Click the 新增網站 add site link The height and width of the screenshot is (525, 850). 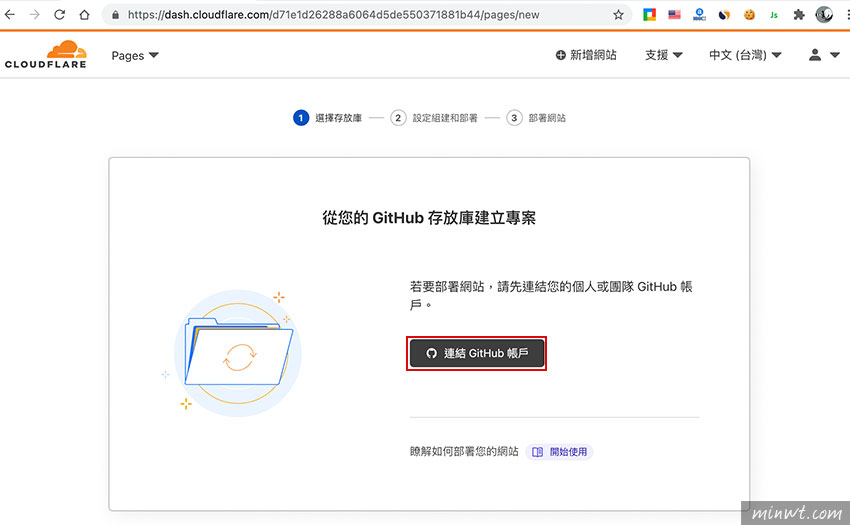586,55
